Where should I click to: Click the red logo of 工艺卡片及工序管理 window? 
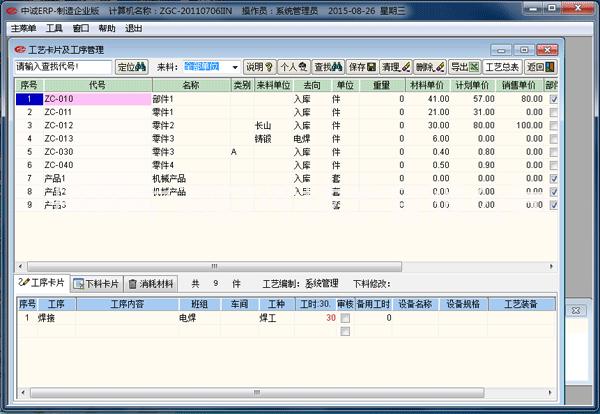pyautogui.click(x=20, y=50)
